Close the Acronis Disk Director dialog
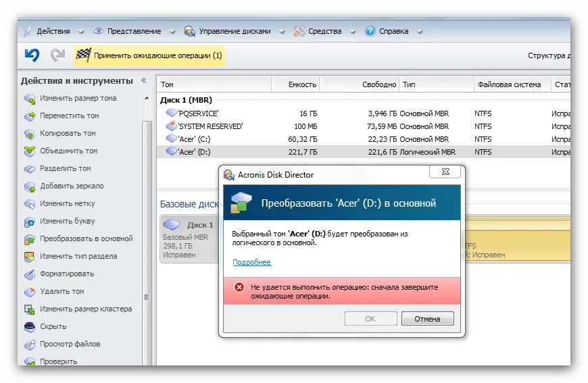Viewport: 588px width, 383px height. tap(445, 172)
